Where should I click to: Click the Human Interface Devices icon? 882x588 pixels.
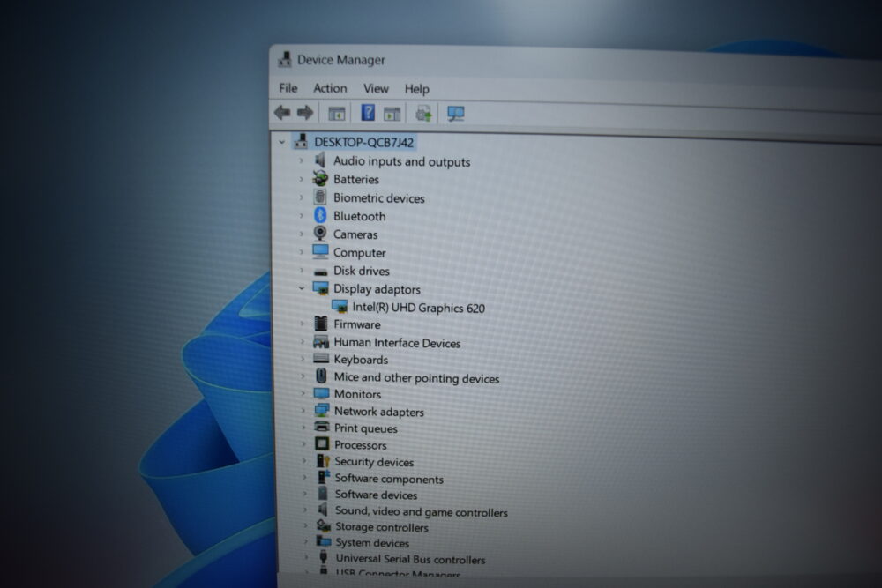click(321, 341)
